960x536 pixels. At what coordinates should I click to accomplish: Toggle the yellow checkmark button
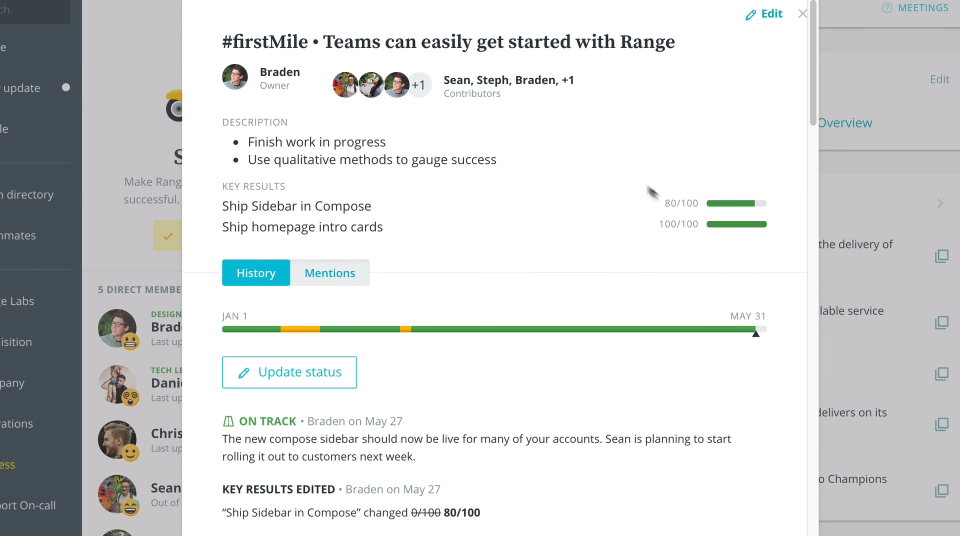(x=168, y=237)
